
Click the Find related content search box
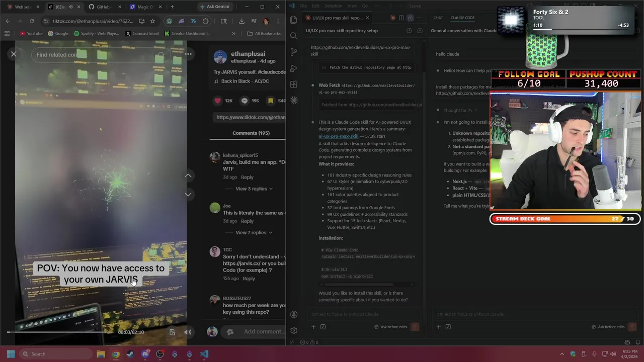click(101, 55)
